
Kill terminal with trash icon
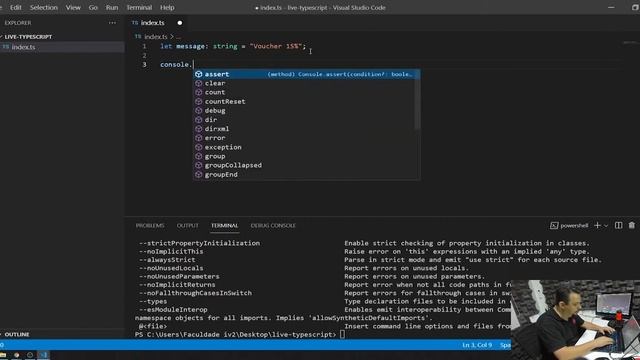tap(632, 225)
